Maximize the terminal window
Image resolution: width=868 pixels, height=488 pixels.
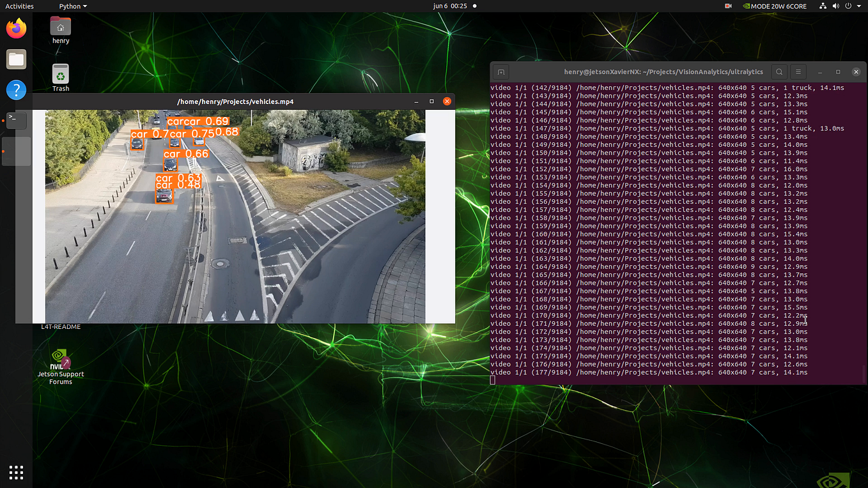[x=838, y=72]
